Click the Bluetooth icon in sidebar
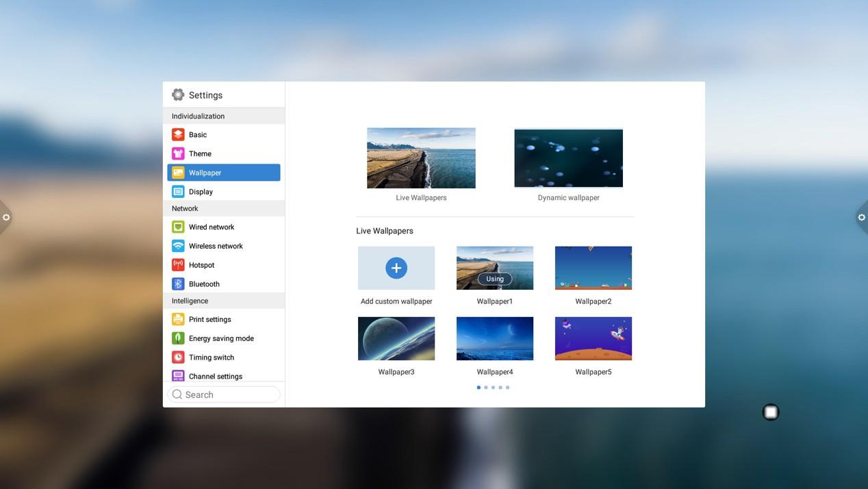The image size is (868, 489). coord(178,284)
